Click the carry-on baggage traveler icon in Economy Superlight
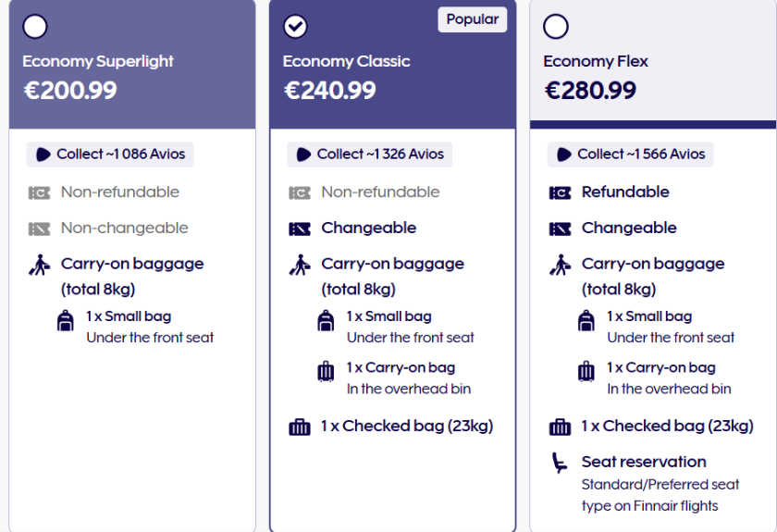 (x=39, y=266)
